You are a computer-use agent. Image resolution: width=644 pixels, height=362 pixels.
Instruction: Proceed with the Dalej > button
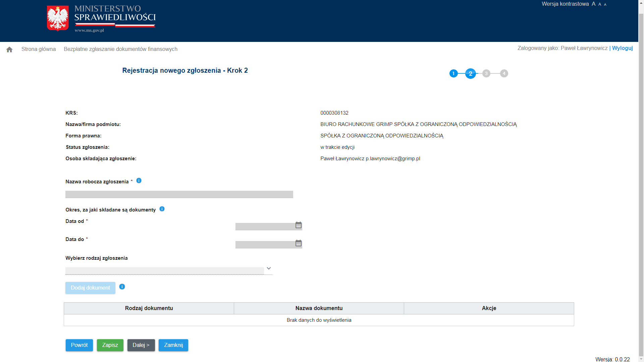141,345
